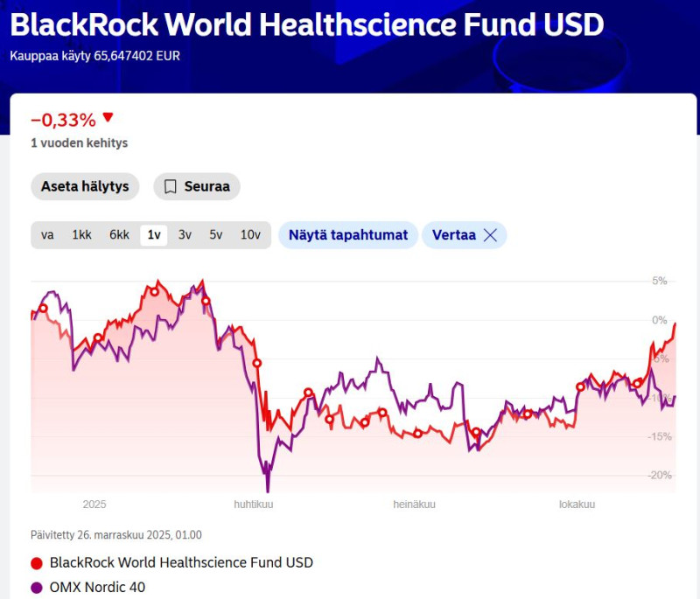
Task: Click the purple legend dot for OMX Nordic 40
Action: tap(35, 587)
